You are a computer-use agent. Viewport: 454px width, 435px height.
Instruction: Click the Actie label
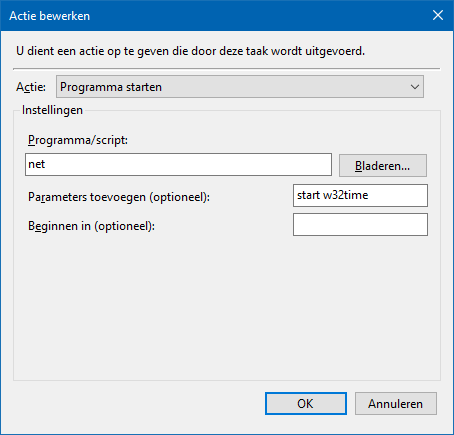pos(31,87)
